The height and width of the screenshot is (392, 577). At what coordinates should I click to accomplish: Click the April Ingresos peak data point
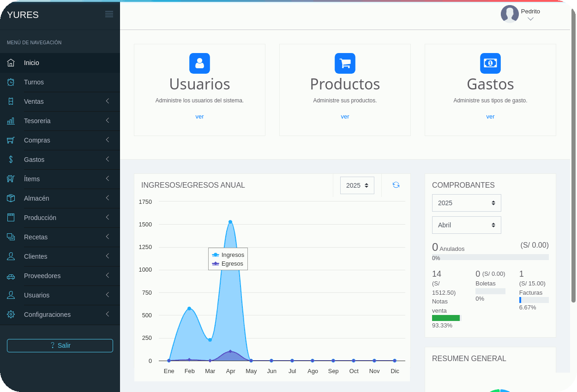(x=230, y=222)
